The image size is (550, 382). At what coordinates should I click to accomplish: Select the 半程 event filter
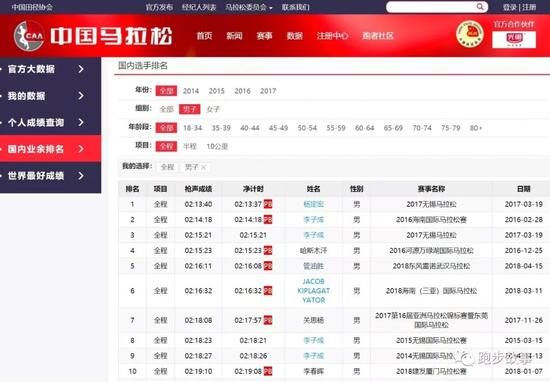click(190, 147)
